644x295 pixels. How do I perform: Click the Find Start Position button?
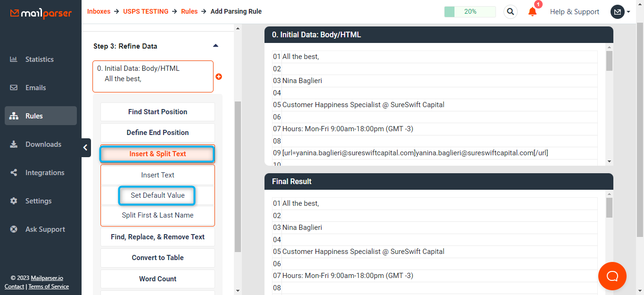[x=157, y=112]
